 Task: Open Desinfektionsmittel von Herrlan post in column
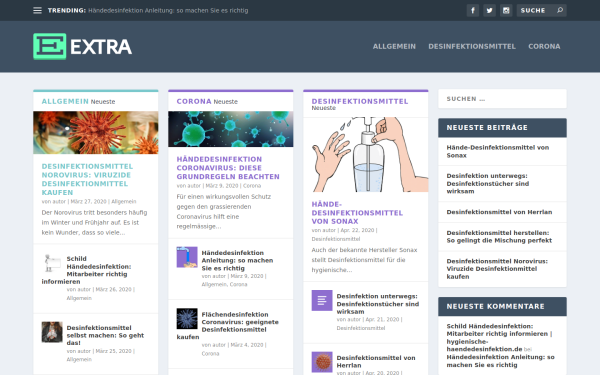point(376,362)
